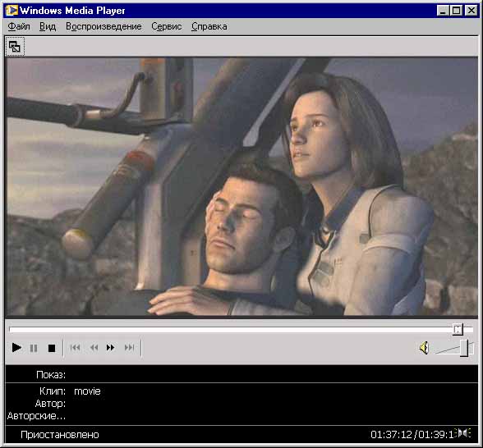Toggle compact view mode toolbar icon

tap(15, 47)
